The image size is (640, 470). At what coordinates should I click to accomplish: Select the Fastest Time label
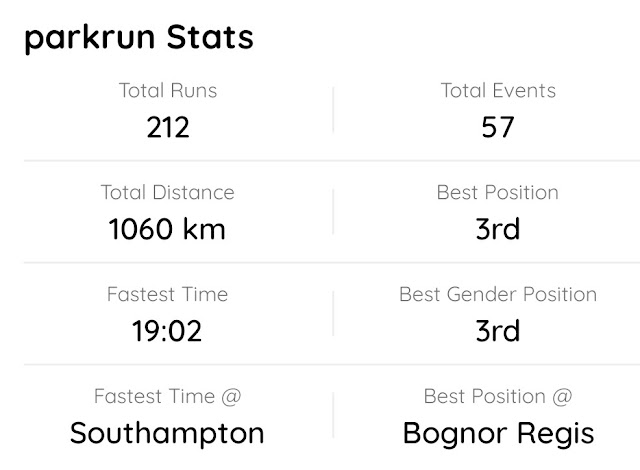tap(167, 294)
